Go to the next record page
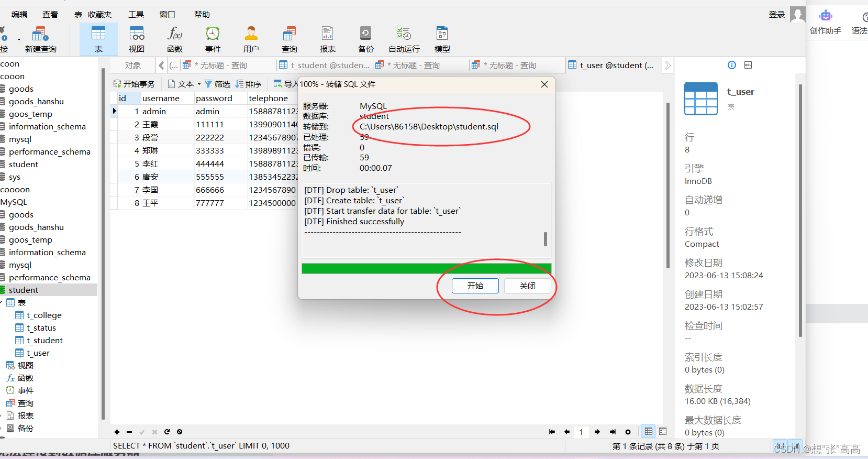 [x=597, y=432]
